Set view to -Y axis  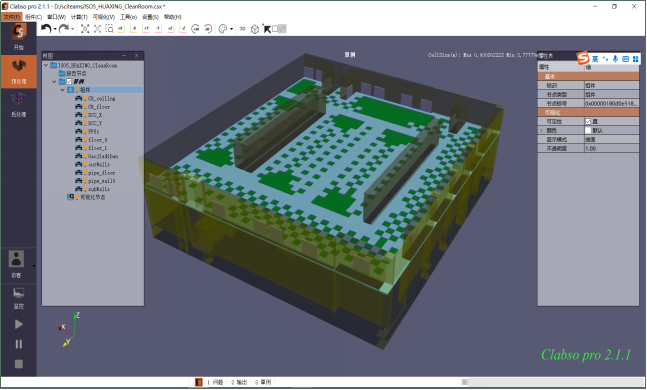[x=158, y=28]
